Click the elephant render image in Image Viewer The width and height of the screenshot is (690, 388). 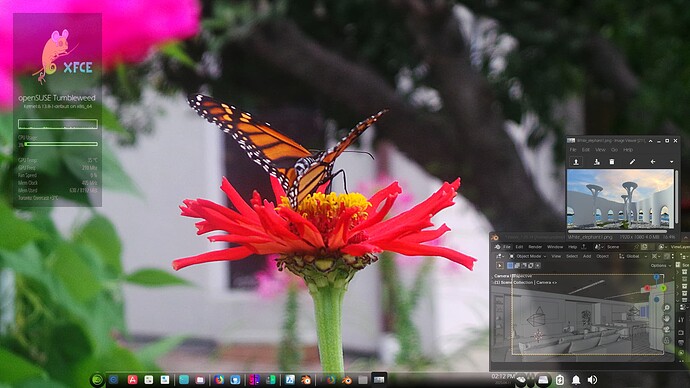pyautogui.click(x=620, y=198)
